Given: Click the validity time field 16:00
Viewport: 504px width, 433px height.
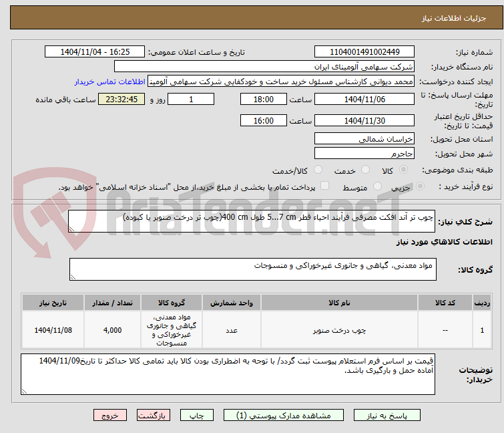Looking at the screenshot, I should 264,121.
